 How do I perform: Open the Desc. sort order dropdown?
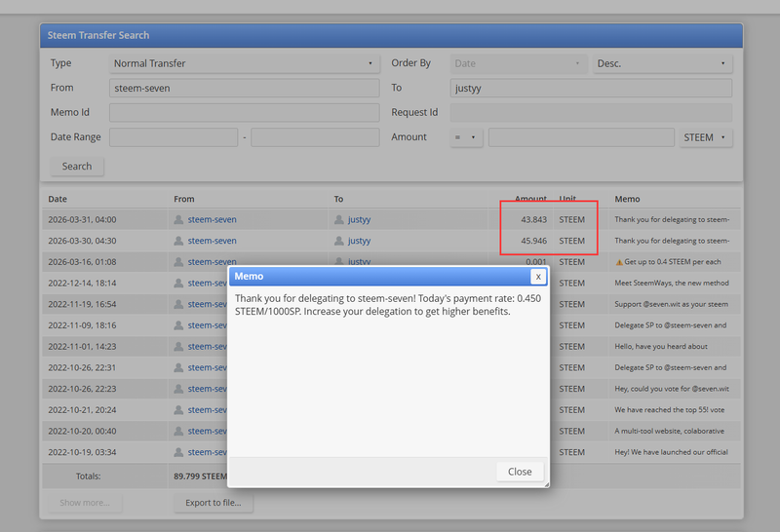pos(662,63)
